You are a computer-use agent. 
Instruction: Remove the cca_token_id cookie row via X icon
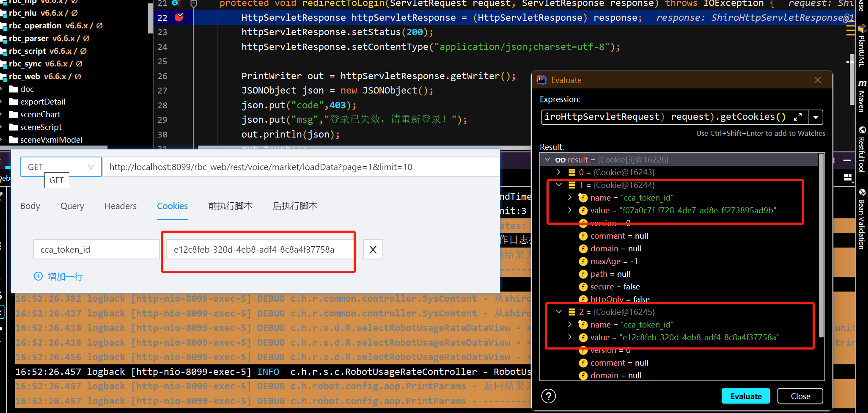coord(373,249)
